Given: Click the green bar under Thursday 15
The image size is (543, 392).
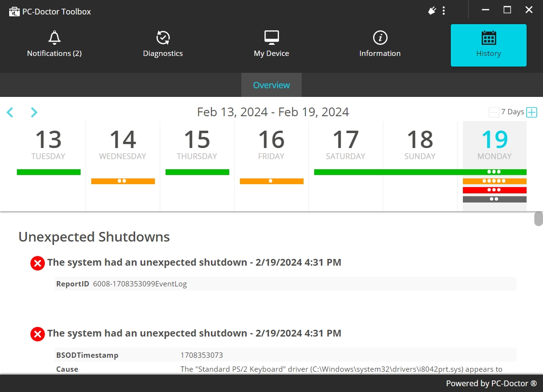Looking at the screenshot, I should point(197,172).
